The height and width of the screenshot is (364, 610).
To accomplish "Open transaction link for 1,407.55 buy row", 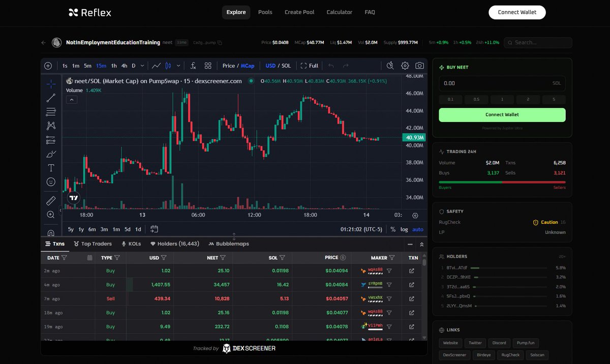I will pos(412,285).
